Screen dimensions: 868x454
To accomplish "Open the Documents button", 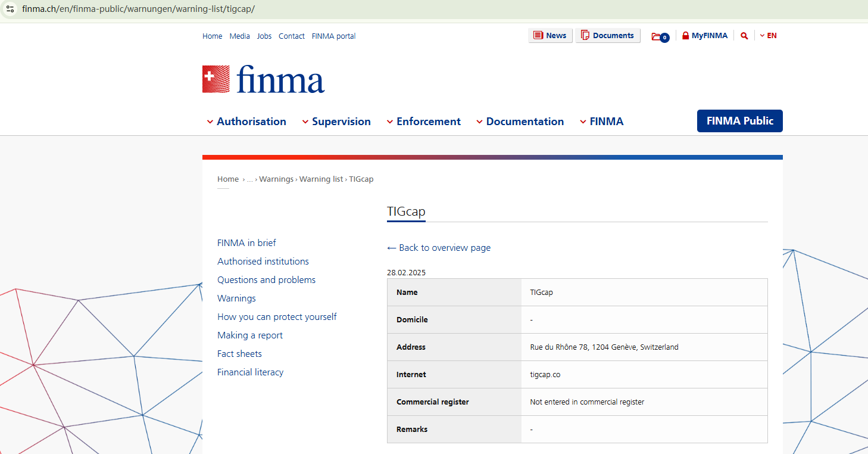I will point(608,36).
